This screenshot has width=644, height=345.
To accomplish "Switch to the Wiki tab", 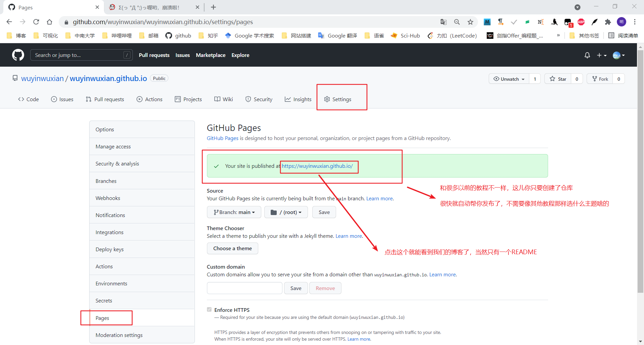I will coord(223,99).
